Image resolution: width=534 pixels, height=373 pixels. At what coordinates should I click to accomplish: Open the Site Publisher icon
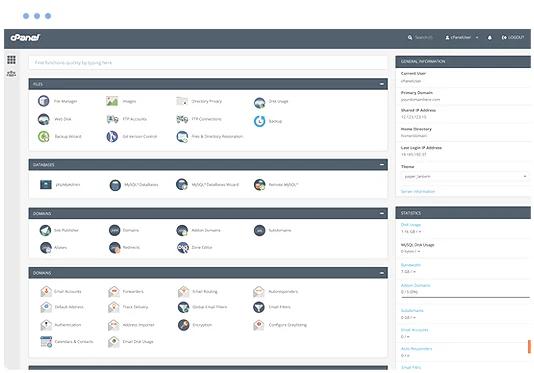(x=45, y=230)
